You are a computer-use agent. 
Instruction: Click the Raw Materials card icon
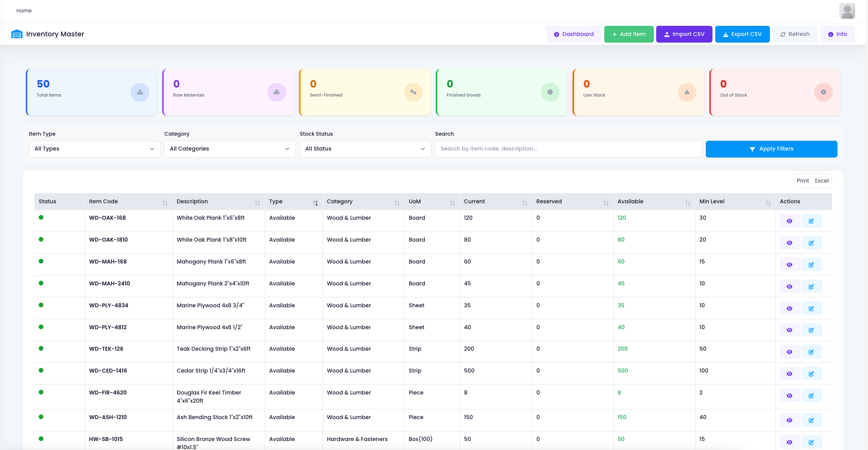point(276,92)
